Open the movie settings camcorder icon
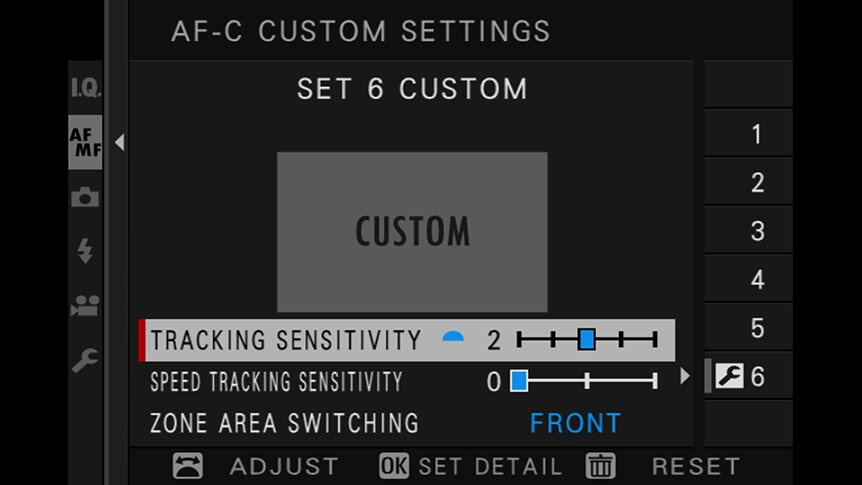862x485 pixels. pyautogui.click(x=85, y=305)
